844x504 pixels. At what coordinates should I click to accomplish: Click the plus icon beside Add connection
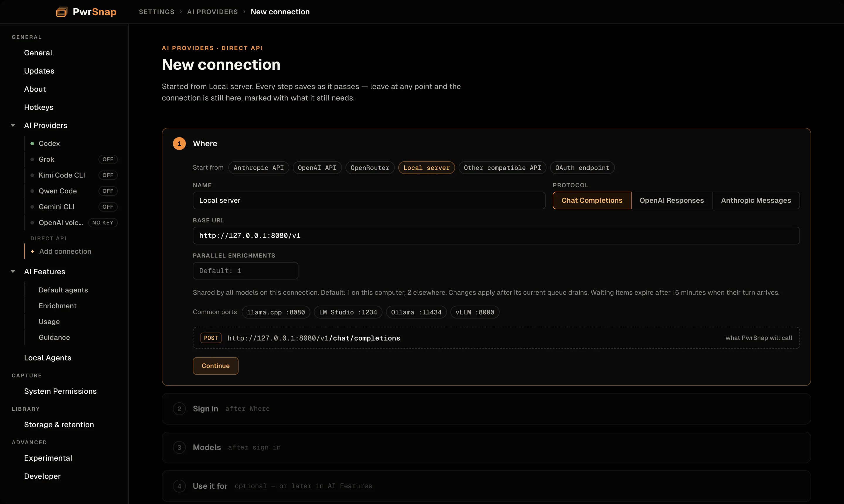click(x=33, y=251)
